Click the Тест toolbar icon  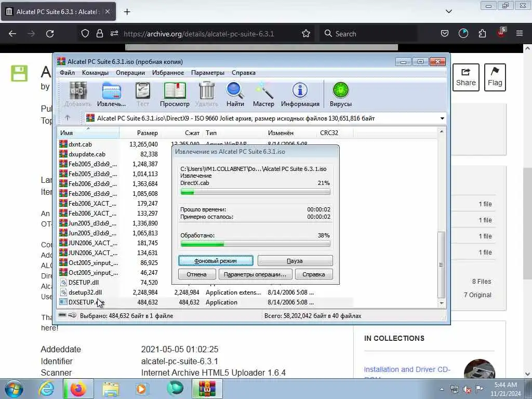point(143,95)
